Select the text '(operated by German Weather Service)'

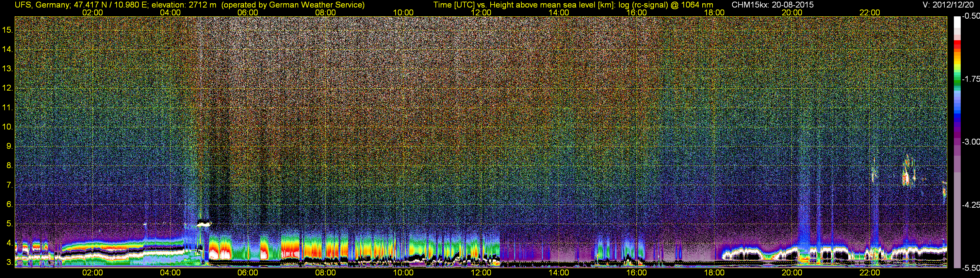coord(293,5)
